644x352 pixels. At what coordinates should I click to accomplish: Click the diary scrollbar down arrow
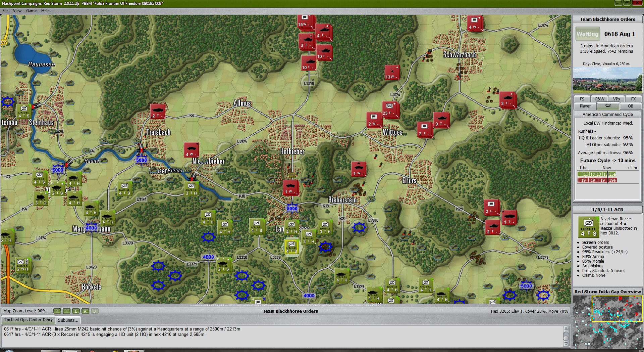(x=566, y=344)
